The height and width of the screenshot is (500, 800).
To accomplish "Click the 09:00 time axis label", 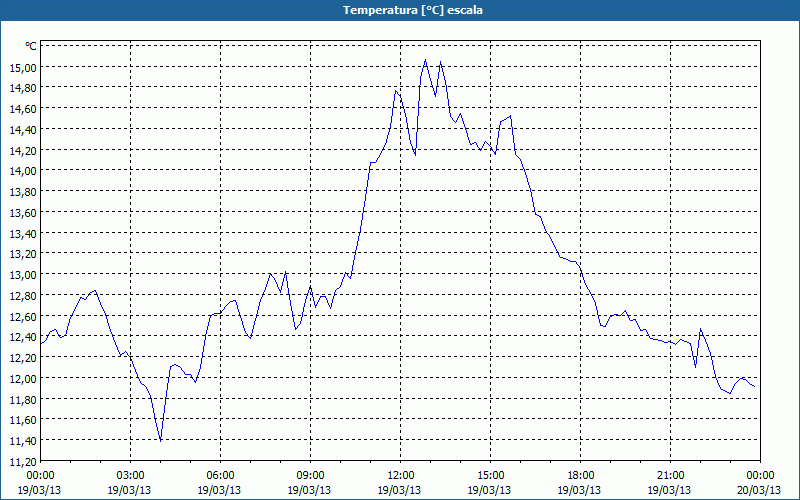I will [310, 476].
